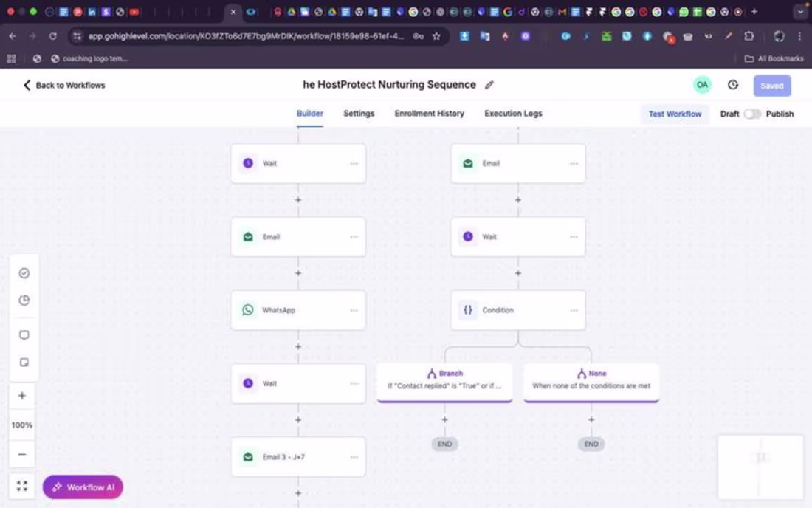Zoom out with the minus button

(x=21, y=454)
